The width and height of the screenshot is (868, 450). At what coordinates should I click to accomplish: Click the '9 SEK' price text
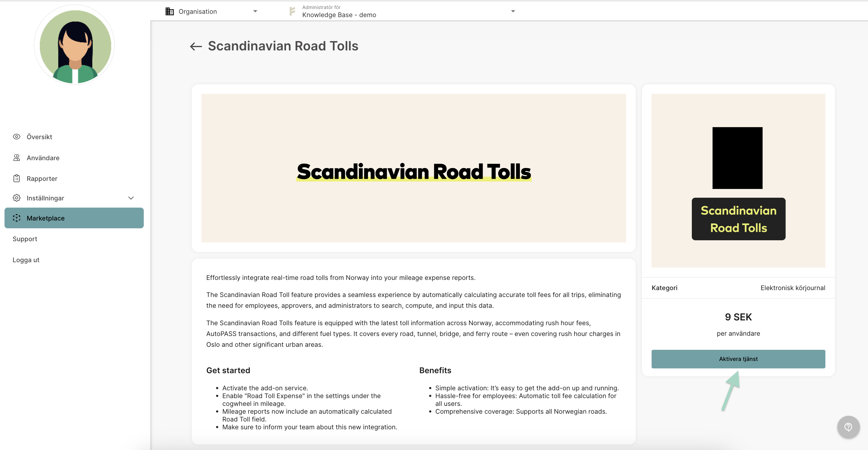coord(738,317)
